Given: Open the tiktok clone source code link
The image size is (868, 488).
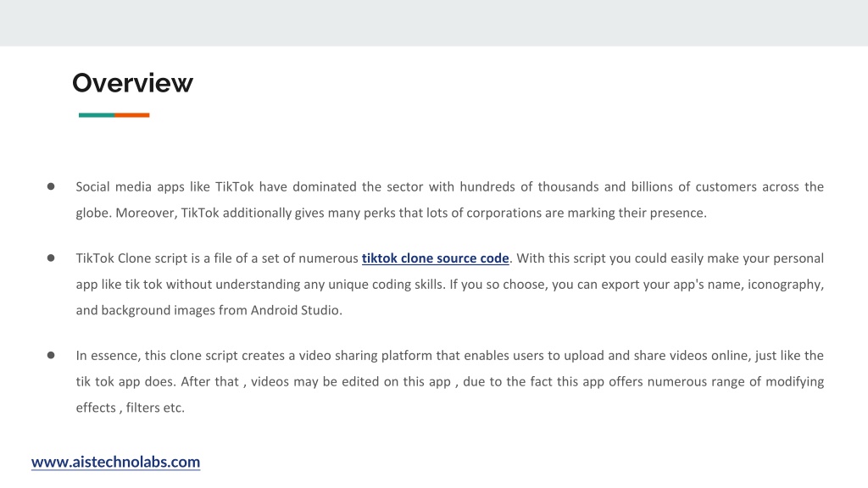Looking at the screenshot, I should click(435, 258).
